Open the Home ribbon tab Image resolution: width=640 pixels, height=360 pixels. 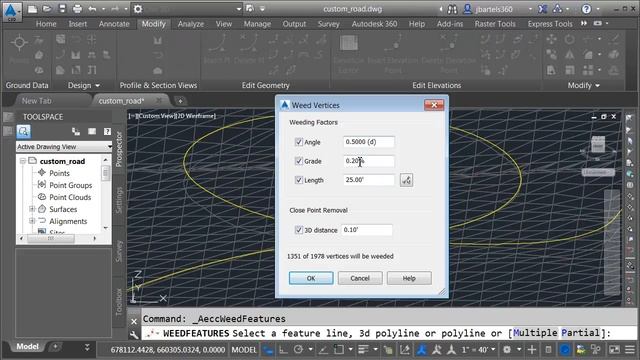tap(46, 24)
